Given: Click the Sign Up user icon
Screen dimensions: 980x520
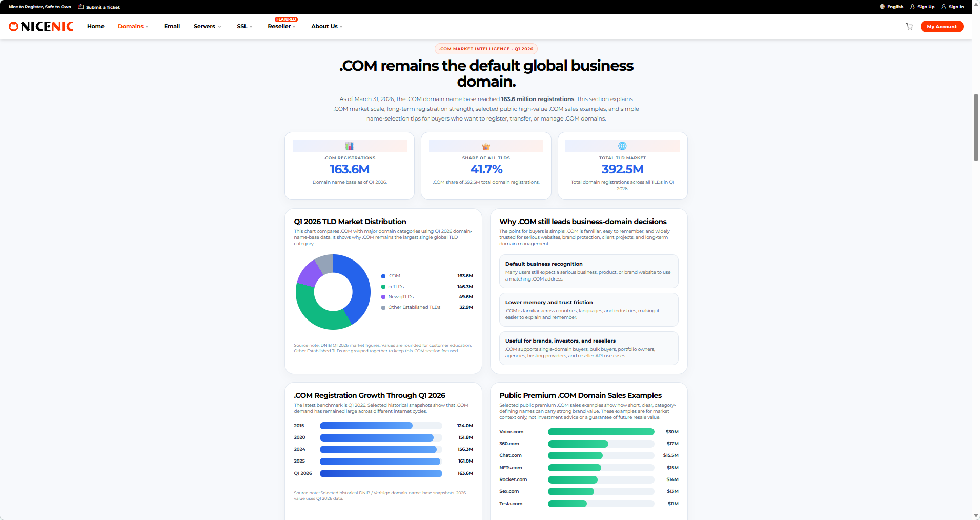Looking at the screenshot, I should 912,7.
